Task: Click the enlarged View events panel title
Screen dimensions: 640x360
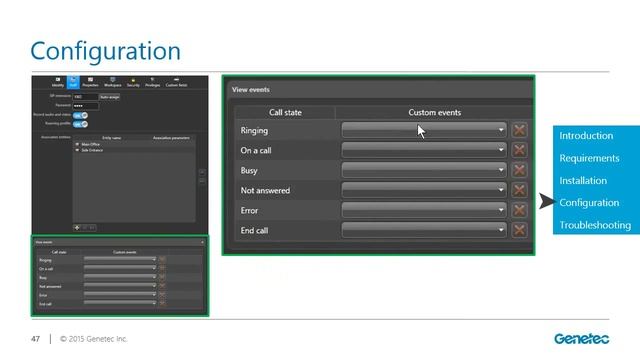Action: 251,89
